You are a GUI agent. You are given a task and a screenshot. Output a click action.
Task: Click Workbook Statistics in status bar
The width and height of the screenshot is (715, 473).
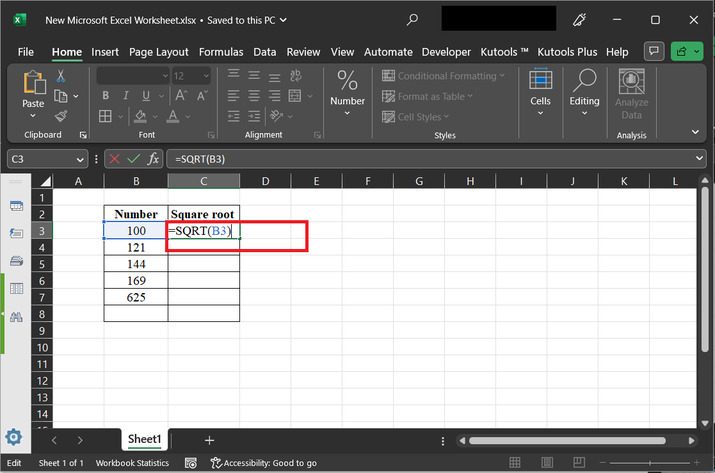[133, 463]
